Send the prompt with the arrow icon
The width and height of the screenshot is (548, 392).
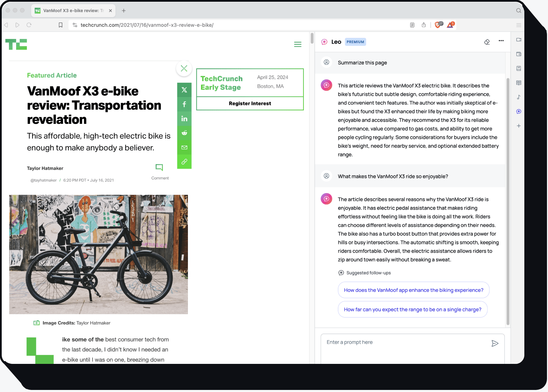click(x=495, y=343)
